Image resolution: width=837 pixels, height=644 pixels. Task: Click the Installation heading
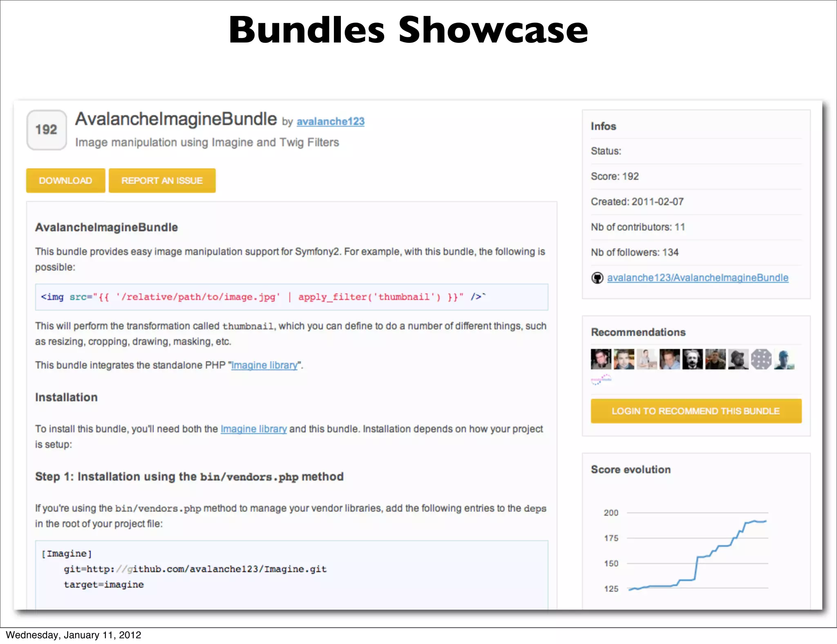pos(66,397)
